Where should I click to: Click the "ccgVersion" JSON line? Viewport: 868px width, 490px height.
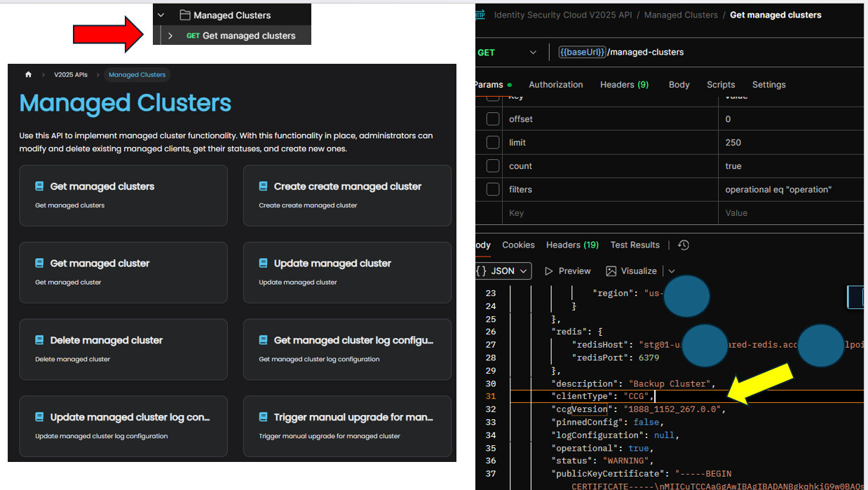tap(639, 409)
